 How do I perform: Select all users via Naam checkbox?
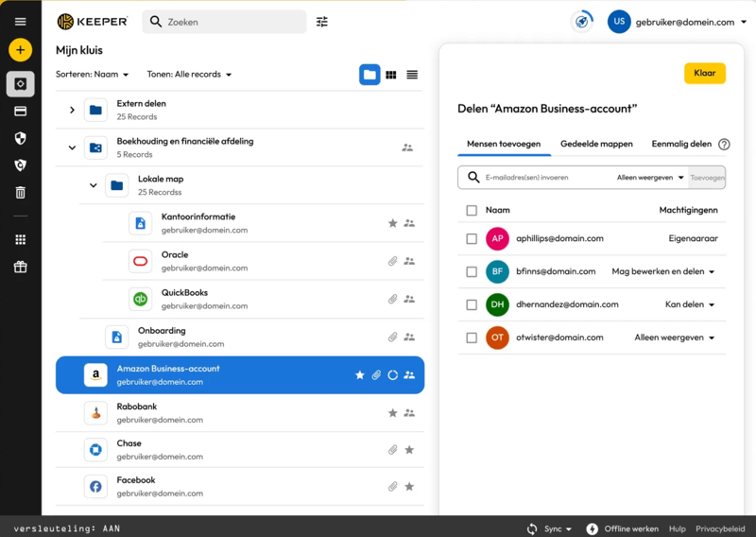click(472, 211)
